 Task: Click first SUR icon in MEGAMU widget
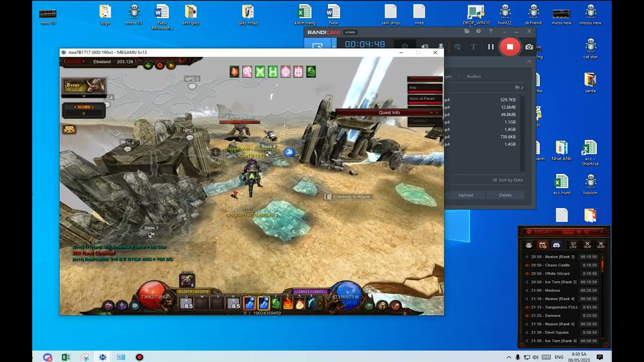[587, 245]
